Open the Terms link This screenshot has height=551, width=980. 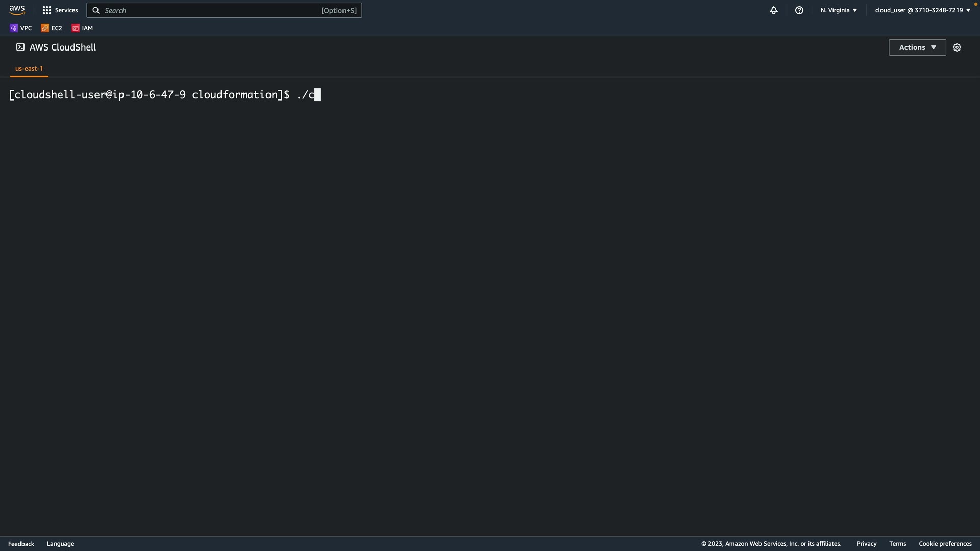(897, 544)
